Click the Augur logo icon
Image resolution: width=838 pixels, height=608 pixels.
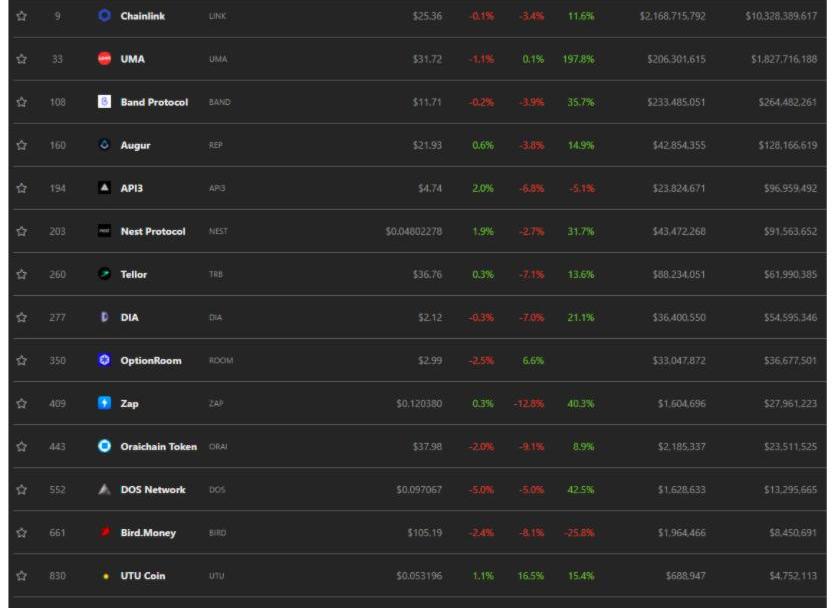click(x=105, y=145)
